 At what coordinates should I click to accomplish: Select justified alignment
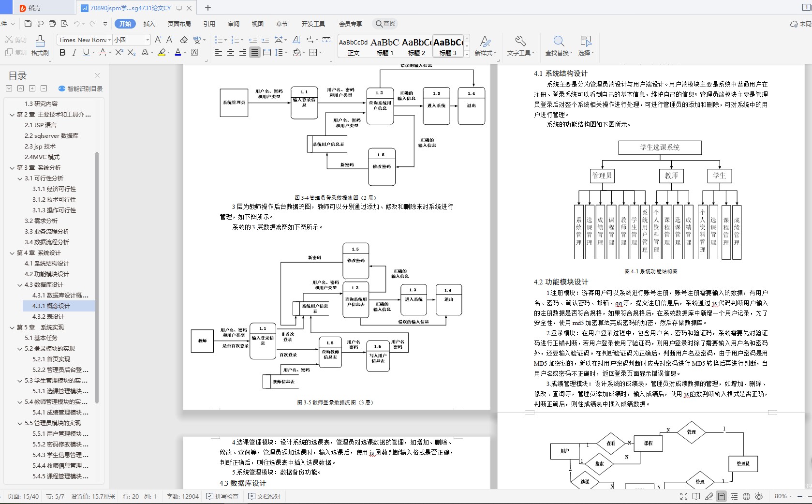255,52
